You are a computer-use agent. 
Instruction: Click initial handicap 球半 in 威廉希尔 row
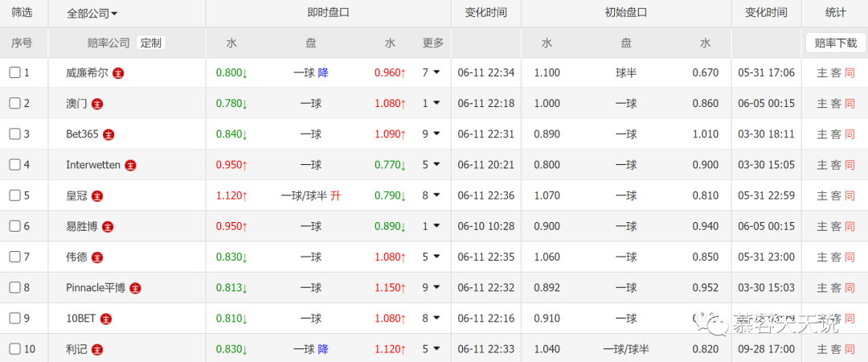(626, 72)
